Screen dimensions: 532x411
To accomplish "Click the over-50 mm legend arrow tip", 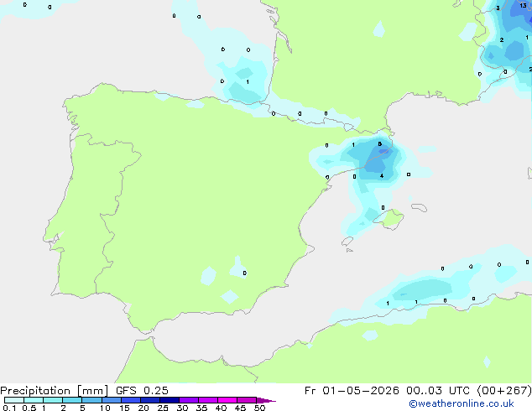I will 266,400.
